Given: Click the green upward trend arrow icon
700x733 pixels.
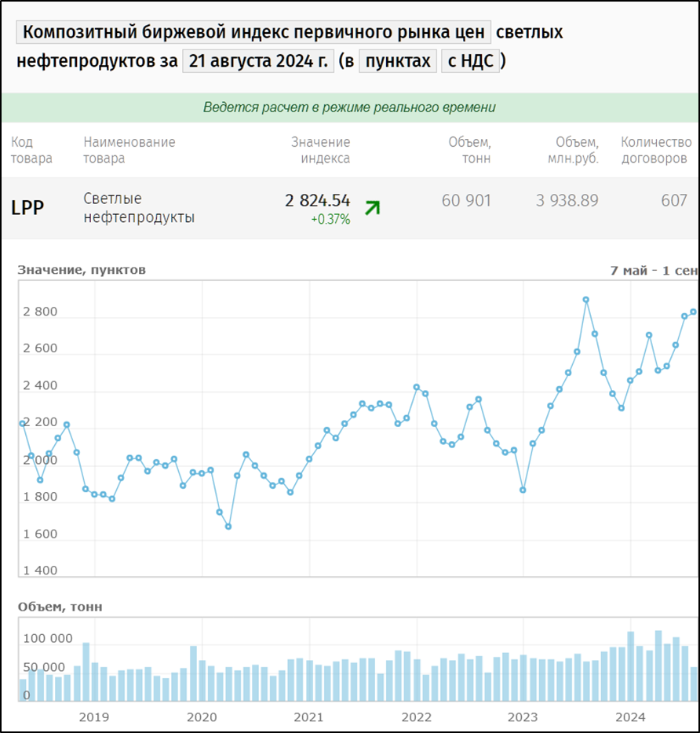Looking at the screenshot, I should coord(373,207).
